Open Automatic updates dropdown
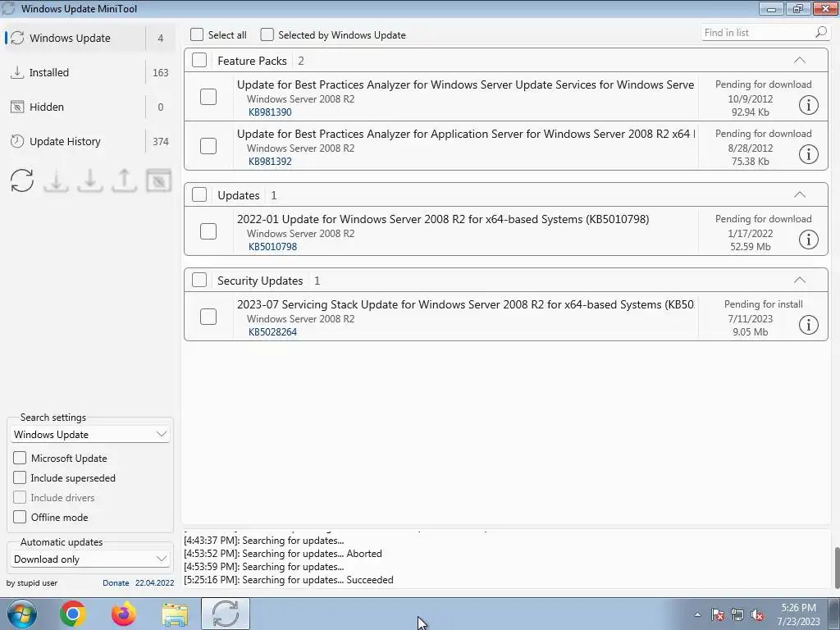The height and width of the screenshot is (630, 840). [90, 559]
